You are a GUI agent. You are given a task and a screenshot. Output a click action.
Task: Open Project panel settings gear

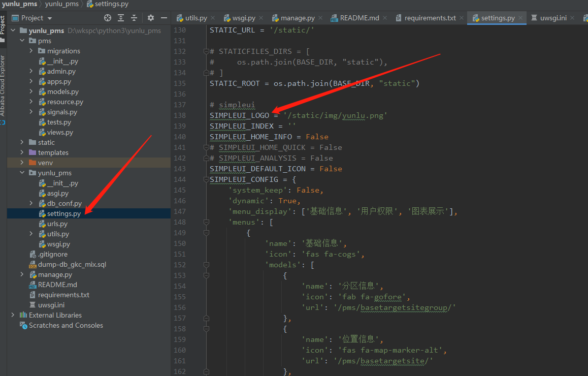151,18
